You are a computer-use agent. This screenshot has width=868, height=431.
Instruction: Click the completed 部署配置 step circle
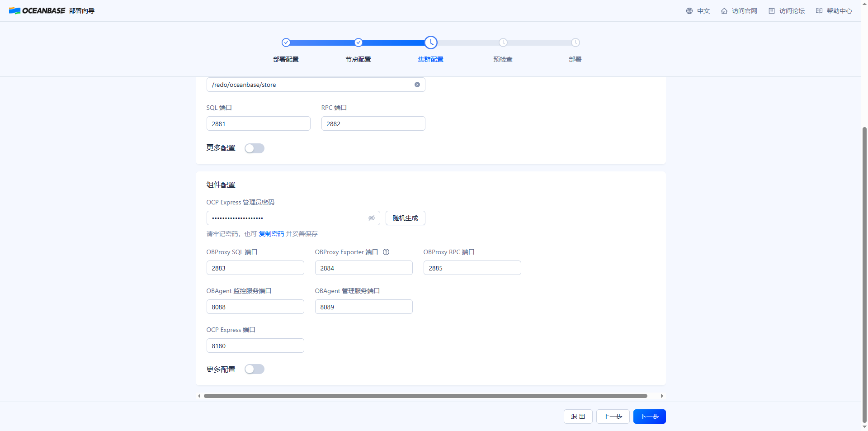coord(286,43)
